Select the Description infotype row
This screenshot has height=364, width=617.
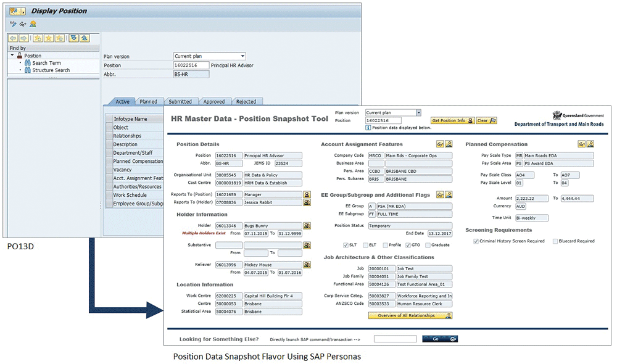(x=135, y=144)
